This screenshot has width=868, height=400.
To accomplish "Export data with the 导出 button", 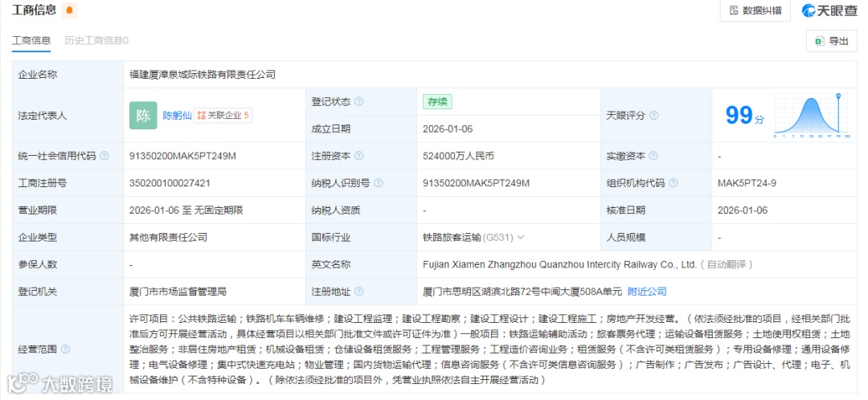I will (x=832, y=41).
